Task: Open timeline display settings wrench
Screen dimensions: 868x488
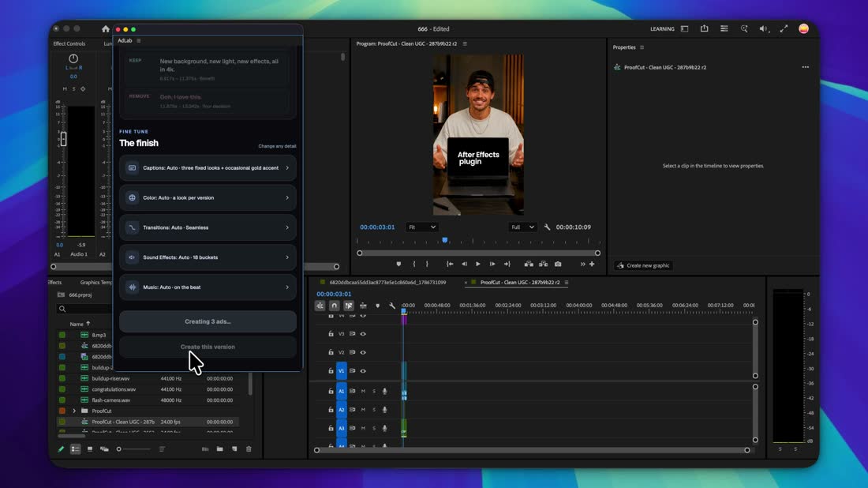Action: (x=392, y=306)
